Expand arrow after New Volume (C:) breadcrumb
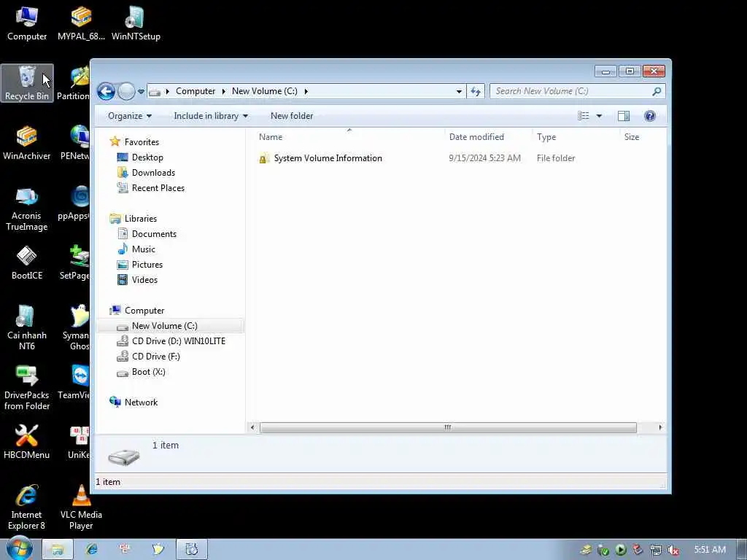 (x=306, y=91)
